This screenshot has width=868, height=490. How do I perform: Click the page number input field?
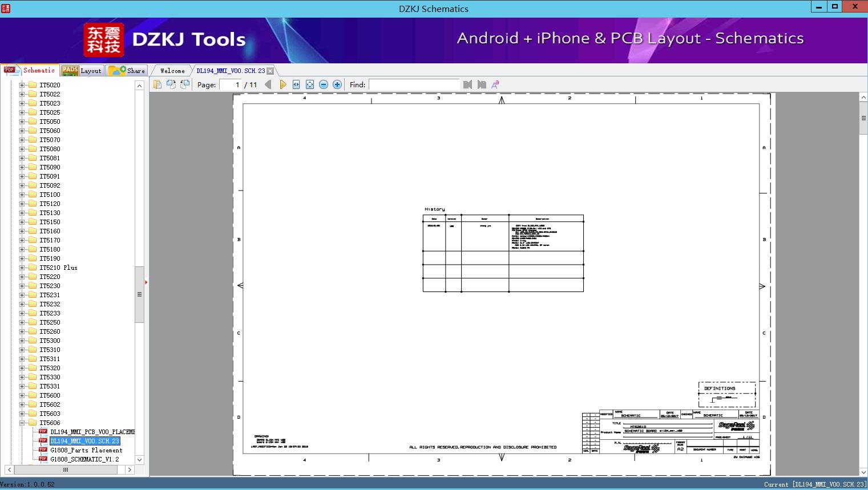231,84
